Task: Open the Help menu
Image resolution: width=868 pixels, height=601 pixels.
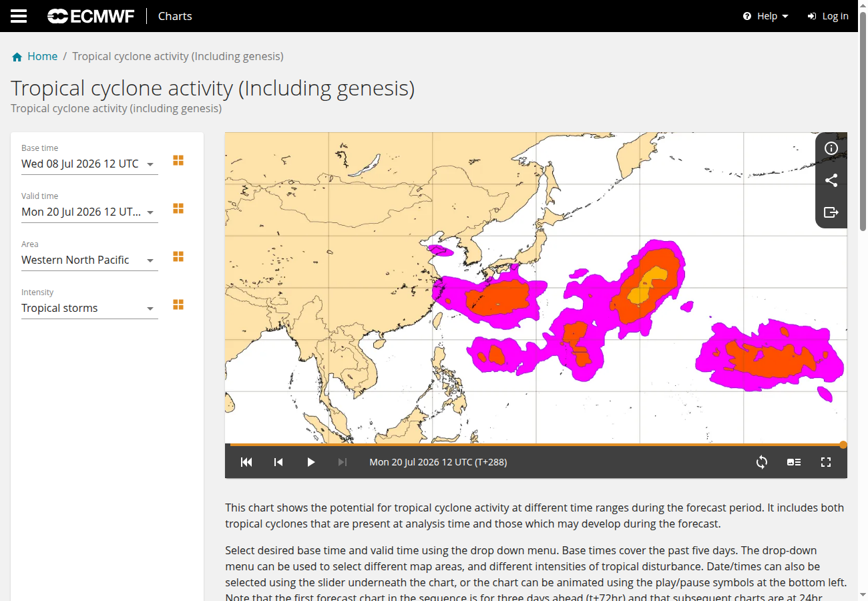Action: [766, 16]
